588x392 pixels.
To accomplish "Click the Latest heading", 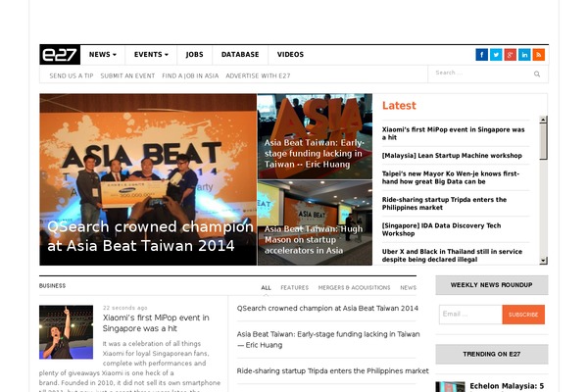I will pos(399,106).
